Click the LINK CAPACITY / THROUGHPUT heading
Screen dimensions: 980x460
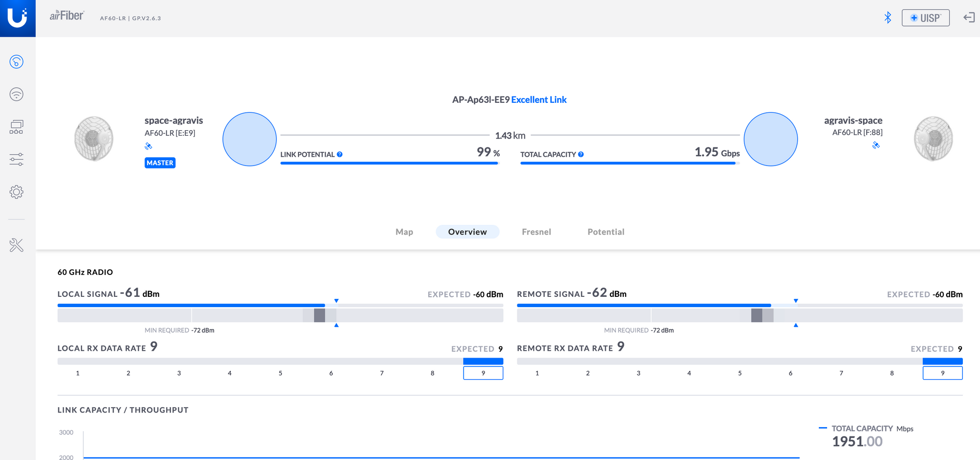pos(123,410)
